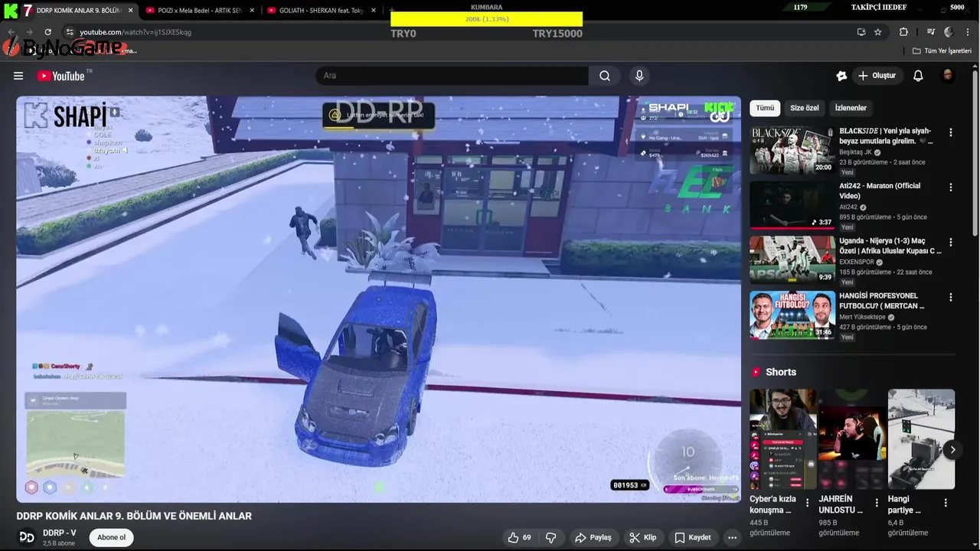Open options menu for HANGİSİ PROFESYONEL video
980x551 pixels.
click(951, 297)
